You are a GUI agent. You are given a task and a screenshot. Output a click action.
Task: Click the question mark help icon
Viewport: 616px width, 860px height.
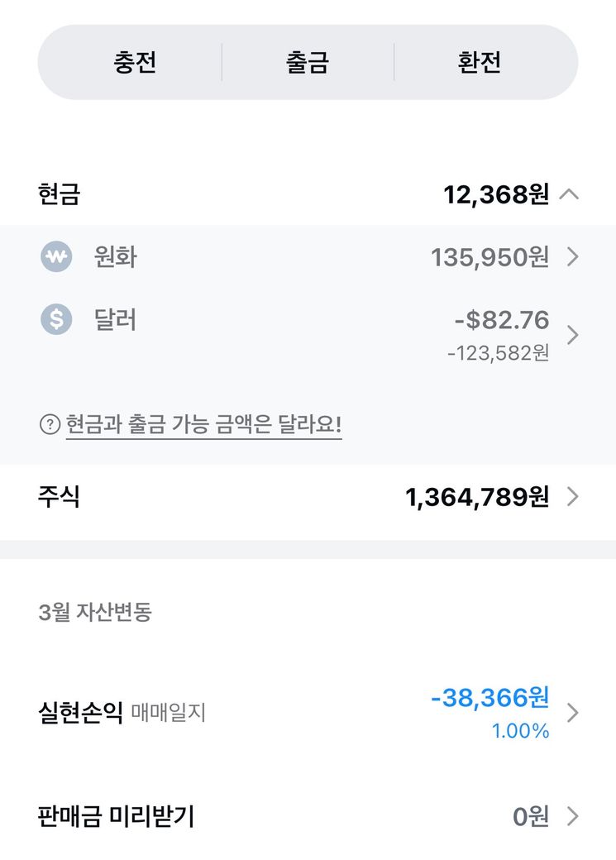click(x=50, y=425)
